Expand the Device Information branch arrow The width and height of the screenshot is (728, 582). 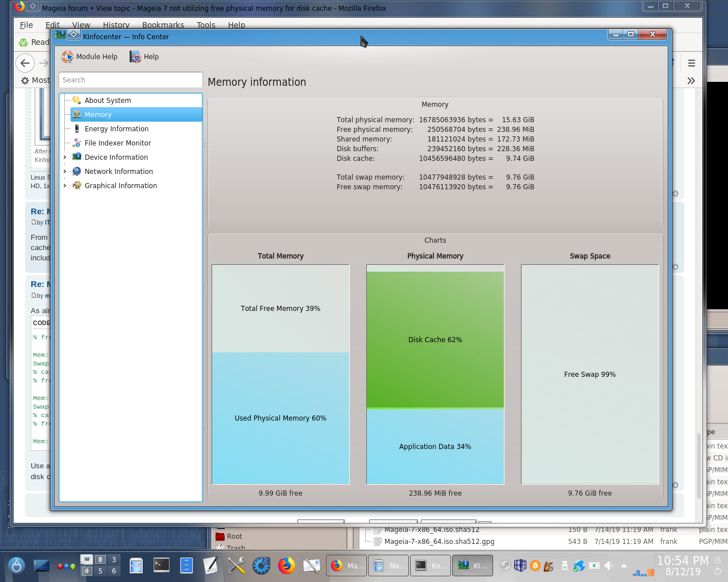65,157
